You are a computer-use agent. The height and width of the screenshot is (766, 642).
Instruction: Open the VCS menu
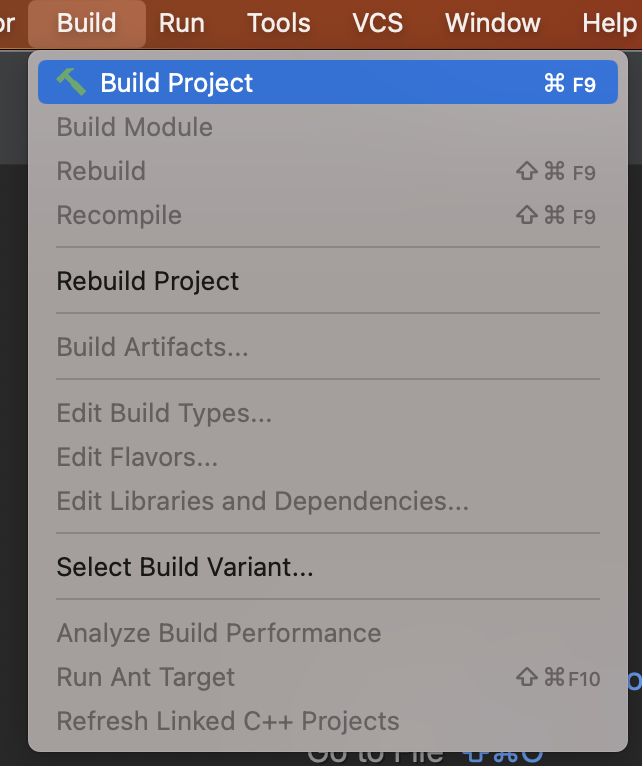click(x=377, y=22)
